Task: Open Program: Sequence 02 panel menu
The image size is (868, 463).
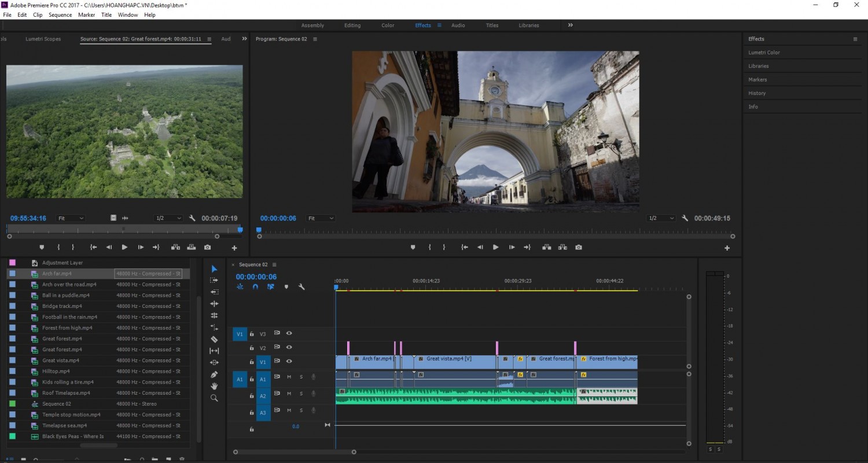Action: (315, 39)
